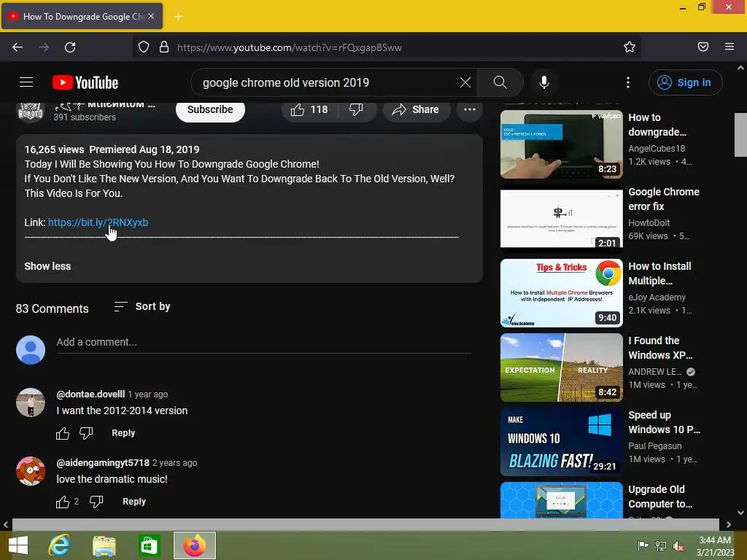Open How to Install Multiple Chrome thumbnail
The width and height of the screenshot is (747, 560).
pos(561,293)
